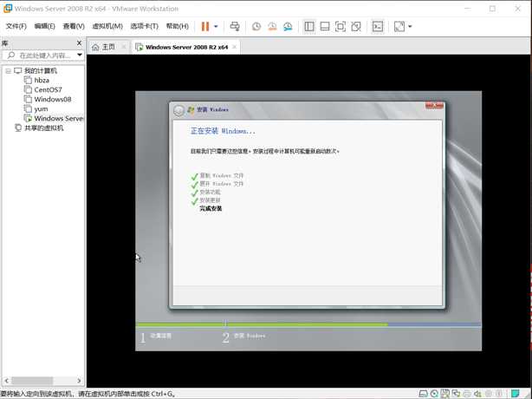Collapse the 我的计算机 tree node
The height and width of the screenshot is (399, 532).
[8, 70]
